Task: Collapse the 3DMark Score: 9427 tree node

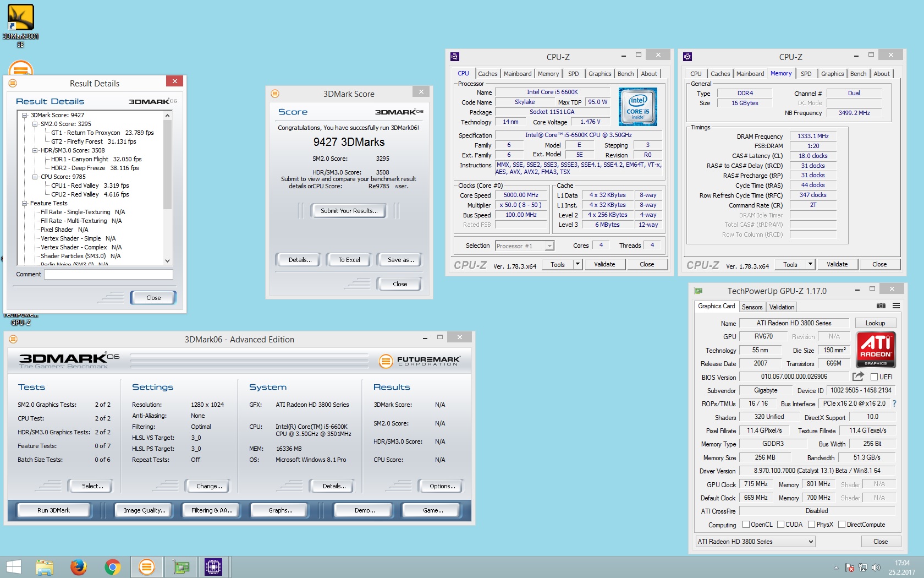Action: [x=25, y=115]
